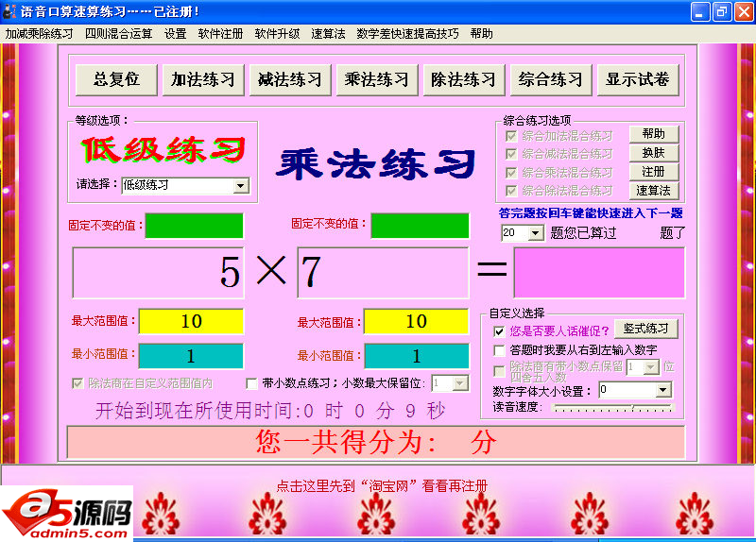The image size is (756, 542).
Task: Click the 显示试卷 button
Action: (637, 79)
